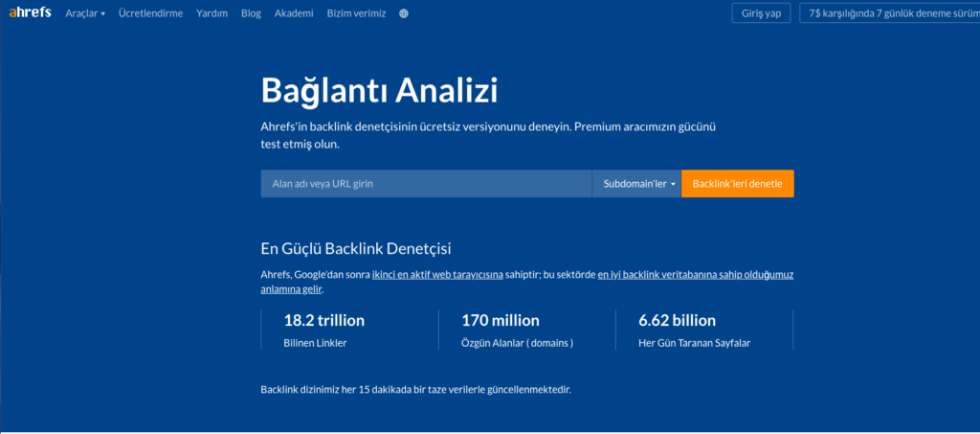The height and width of the screenshot is (434, 980).
Task: Click the 6.62 billion value
Action: point(677,321)
